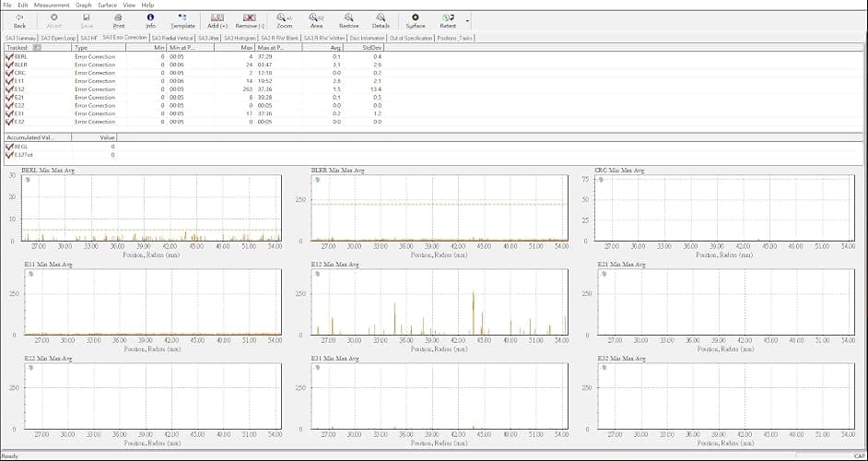Disable the E12 tracked checkbox
The height and width of the screenshot is (461, 868).
pos(9,89)
